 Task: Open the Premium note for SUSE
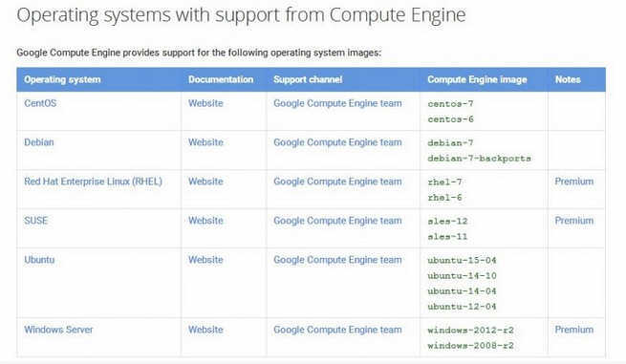[x=574, y=221]
